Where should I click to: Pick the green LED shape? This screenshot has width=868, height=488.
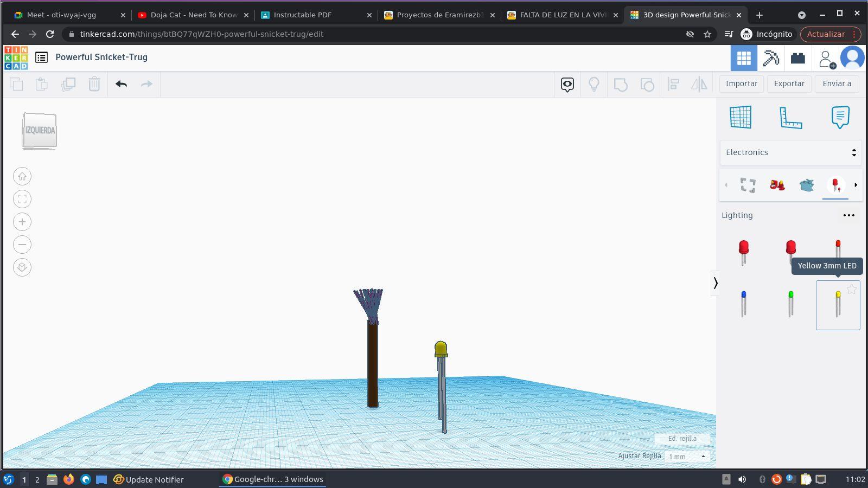point(791,304)
